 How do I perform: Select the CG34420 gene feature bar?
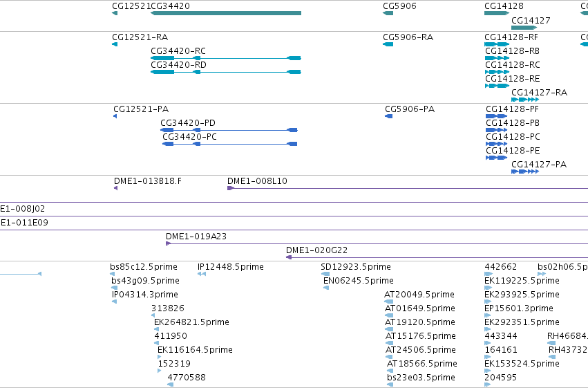[226, 13]
